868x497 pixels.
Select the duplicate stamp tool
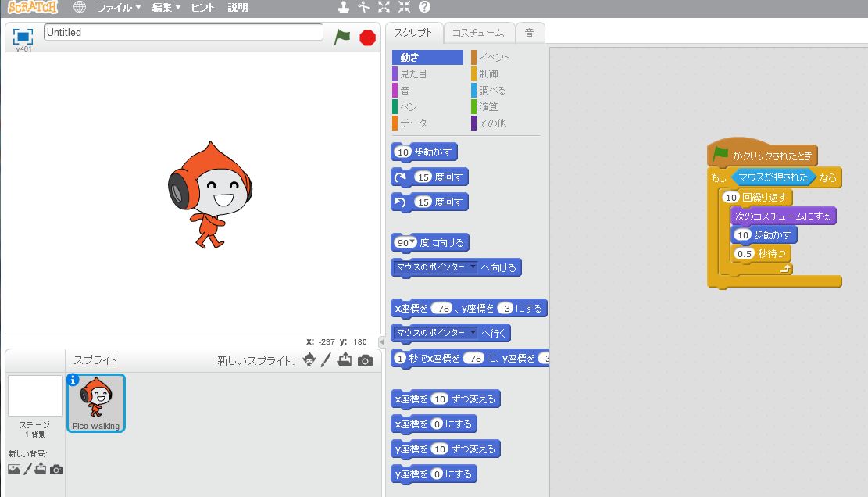pyautogui.click(x=343, y=7)
